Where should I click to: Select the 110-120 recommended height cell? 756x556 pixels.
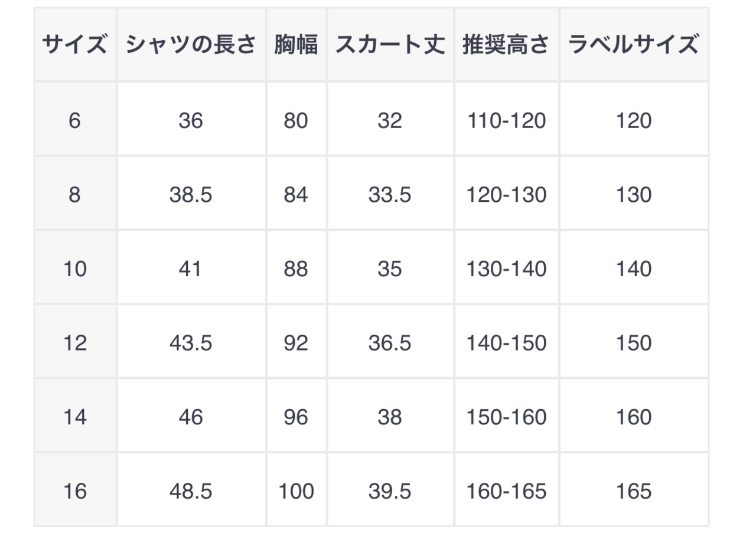pos(507,120)
